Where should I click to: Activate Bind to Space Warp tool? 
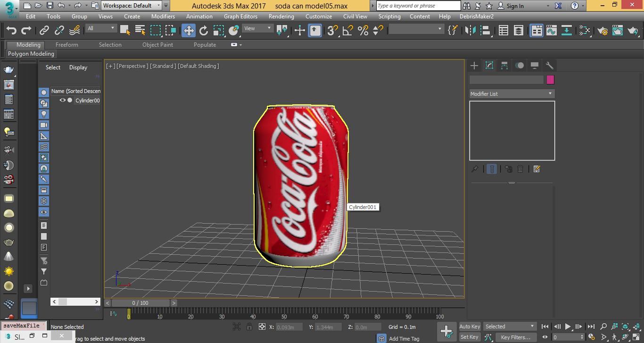pyautogui.click(x=74, y=31)
